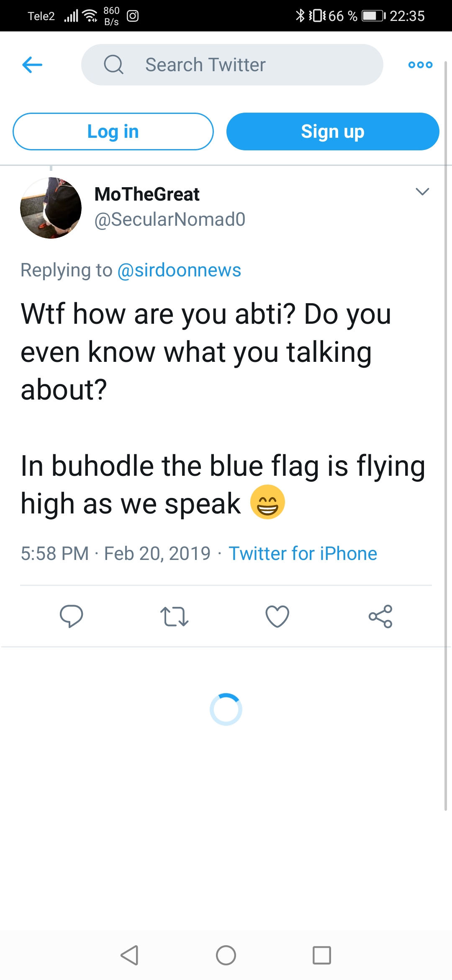Expand tweet options chevron
This screenshot has height=980, width=452.
[422, 192]
